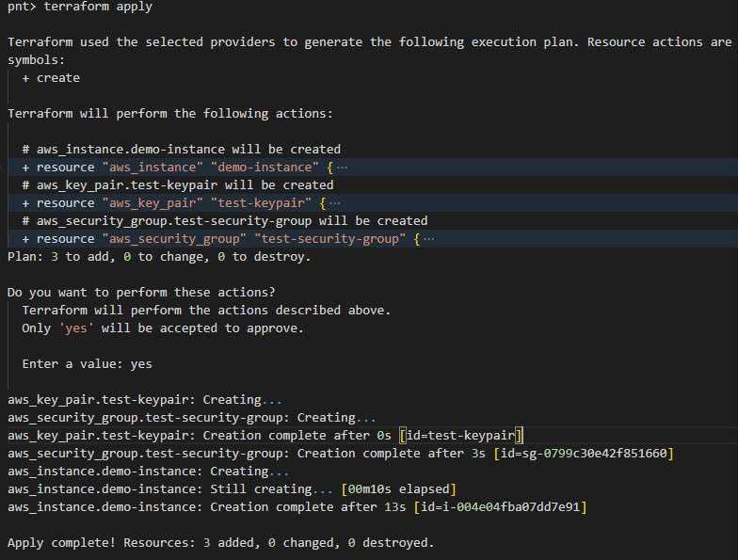This screenshot has width=738, height=560.
Task: Click the "yes" entered after Enter a value
Action: 141,363
